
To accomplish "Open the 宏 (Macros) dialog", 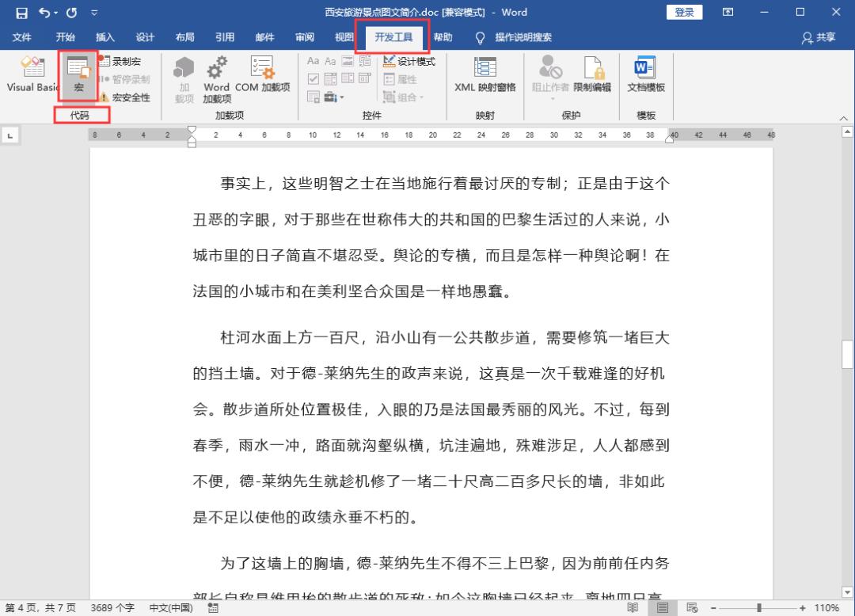I will (x=77, y=77).
